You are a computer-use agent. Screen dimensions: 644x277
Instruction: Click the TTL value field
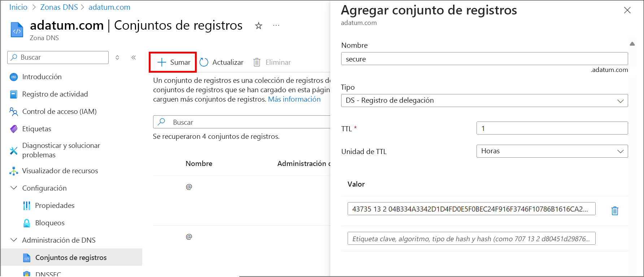552,128
